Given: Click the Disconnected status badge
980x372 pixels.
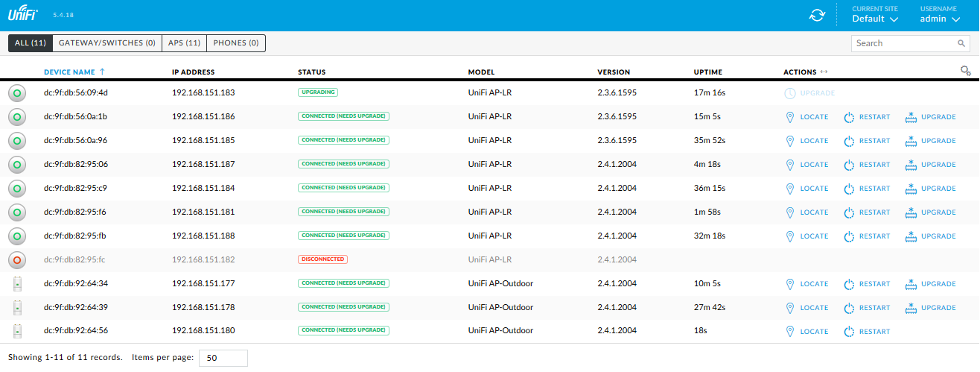Looking at the screenshot, I should click(x=322, y=259).
